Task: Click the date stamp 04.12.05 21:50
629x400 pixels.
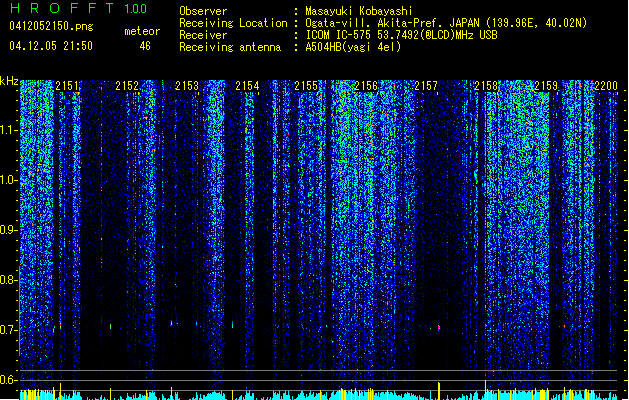Action: 51,46
